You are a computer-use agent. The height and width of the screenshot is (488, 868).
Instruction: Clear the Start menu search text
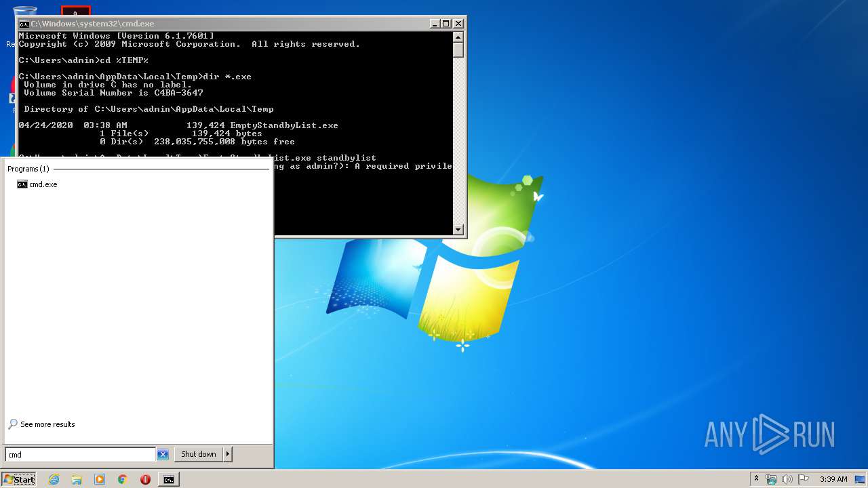coord(163,455)
